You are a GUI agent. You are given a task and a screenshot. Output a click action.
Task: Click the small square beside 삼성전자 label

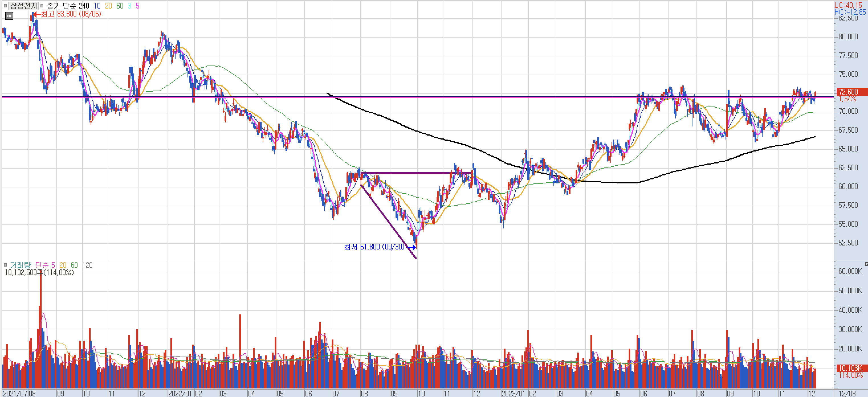[x=5, y=6]
